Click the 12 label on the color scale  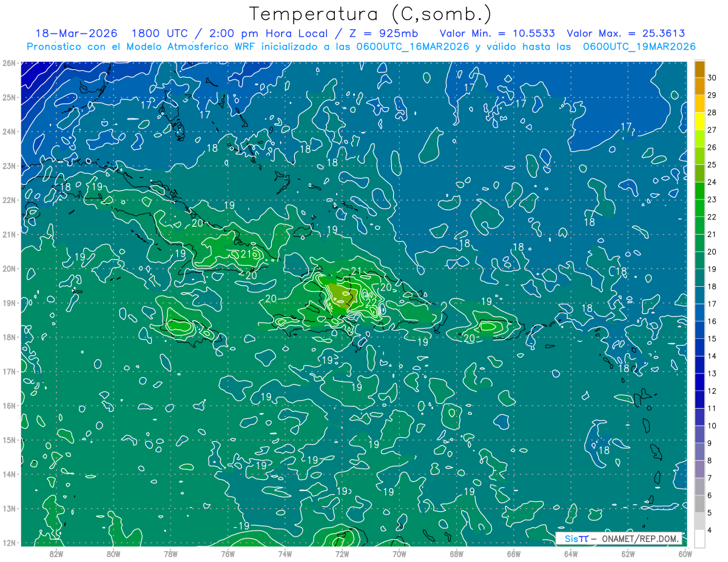click(x=712, y=391)
